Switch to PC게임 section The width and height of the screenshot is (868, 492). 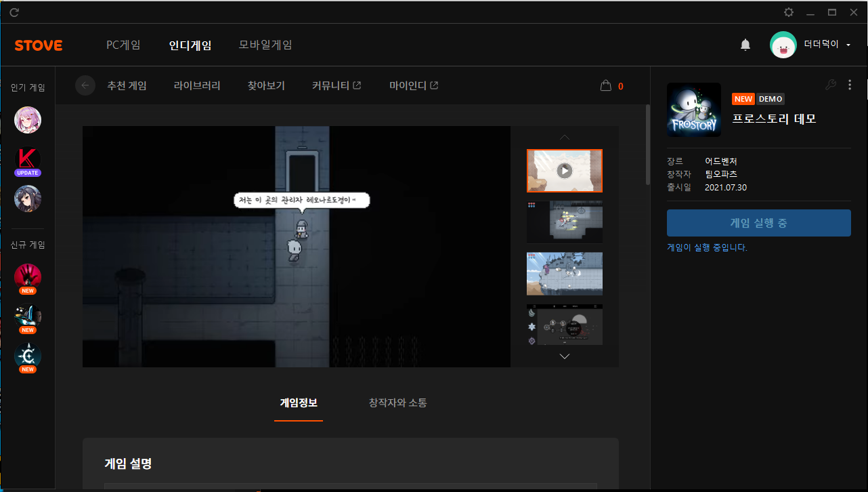124,45
